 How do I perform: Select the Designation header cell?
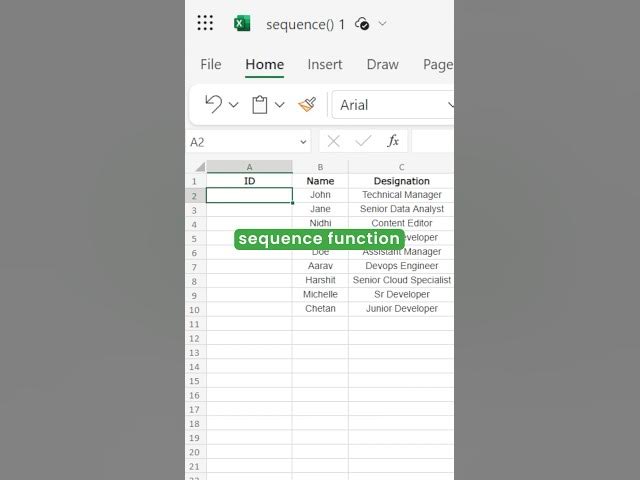401,181
